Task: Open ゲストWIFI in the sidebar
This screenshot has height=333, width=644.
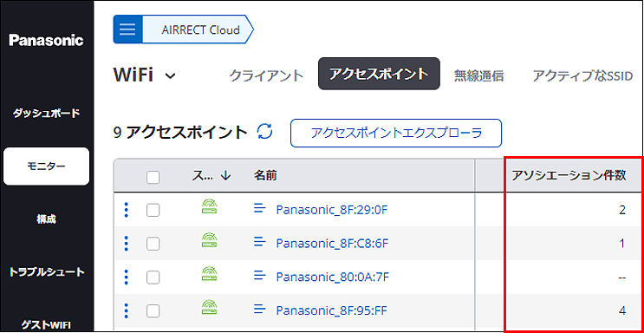Action: [x=46, y=325]
